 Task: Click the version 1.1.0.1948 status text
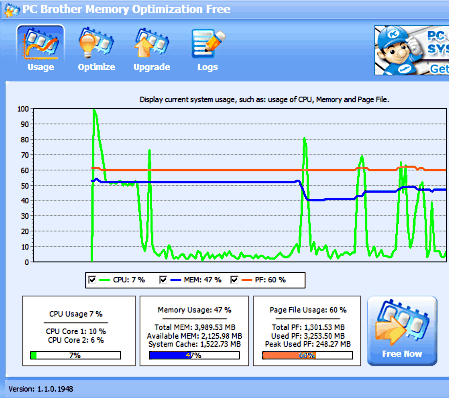[x=41, y=389]
